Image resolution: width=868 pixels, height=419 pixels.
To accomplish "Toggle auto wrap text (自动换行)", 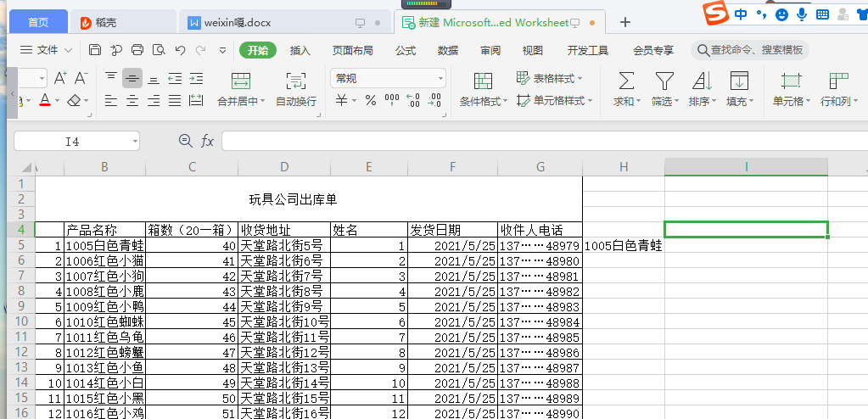I will 296,90.
